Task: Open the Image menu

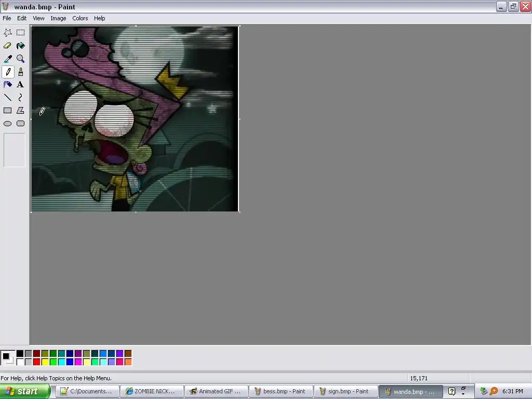Action: click(58, 18)
